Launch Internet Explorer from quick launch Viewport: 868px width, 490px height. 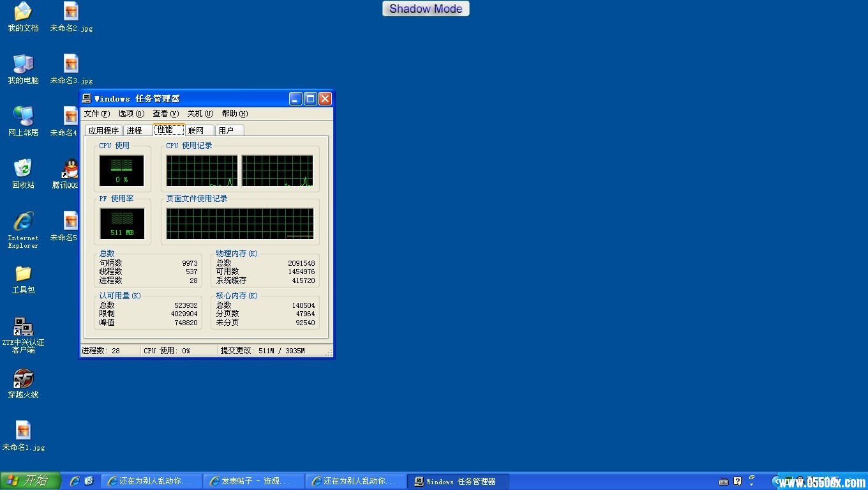tap(75, 481)
